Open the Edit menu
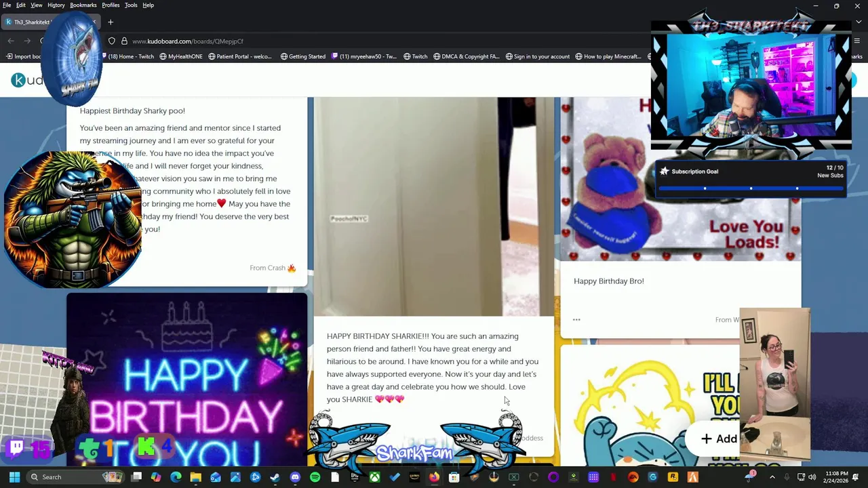Viewport: 868px width, 488px height. [x=21, y=5]
